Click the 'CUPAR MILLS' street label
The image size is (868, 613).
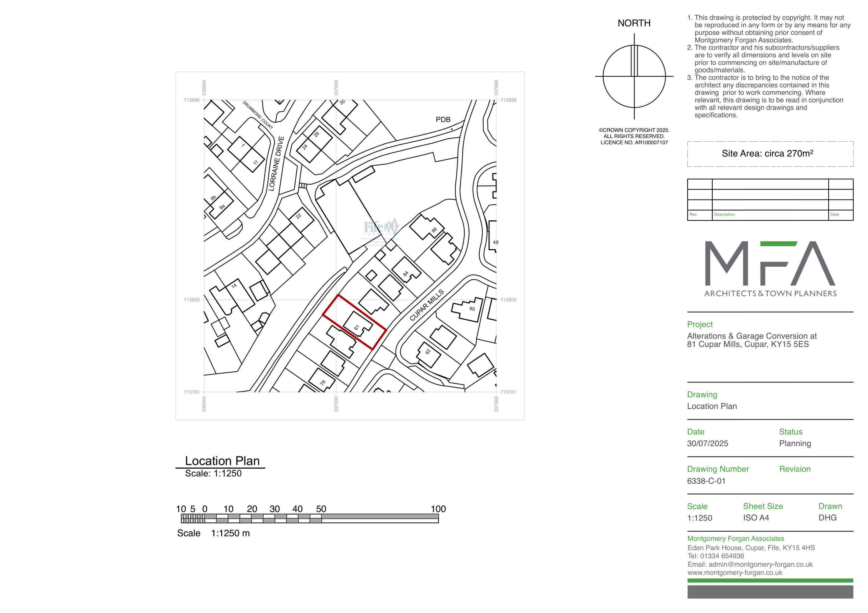click(x=426, y=306)
